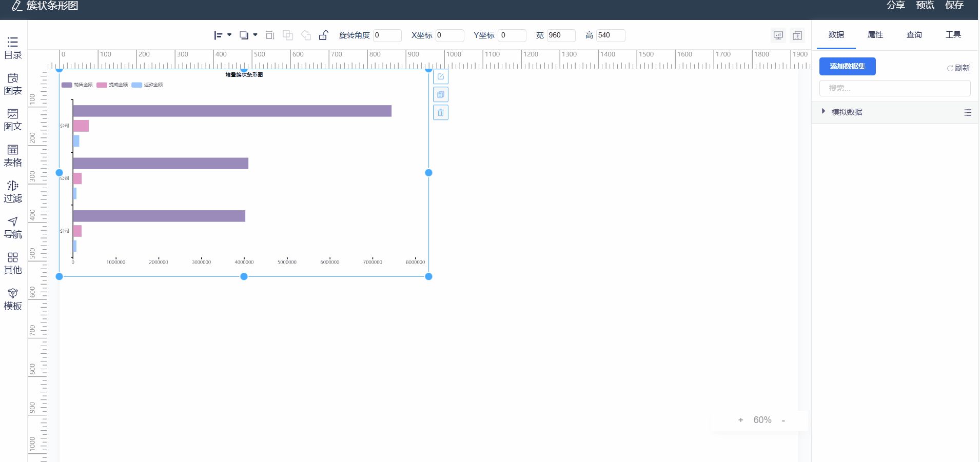Image resolution: width=980 pixels, height=462 pixels.
Task: Click the dataset 搜索 search field
Action: point(894,88)
